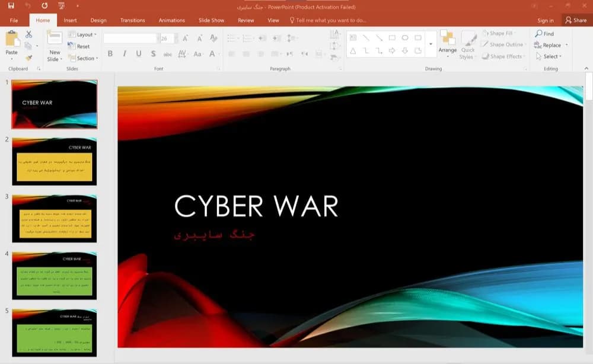Open the Clipboard pane dialog launcher

coord(39,69)
